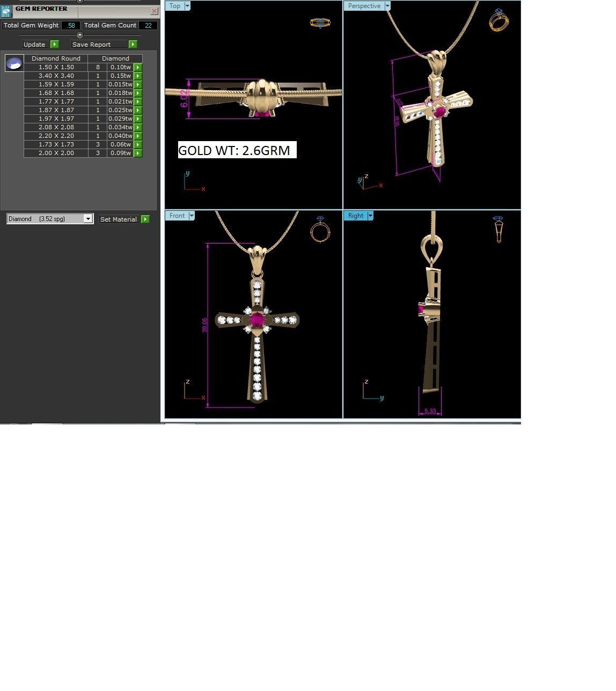Open the Perspective viewport dropdown arrow
The width and height of the screenshot is (616, 691).
(x=387, y=6)
